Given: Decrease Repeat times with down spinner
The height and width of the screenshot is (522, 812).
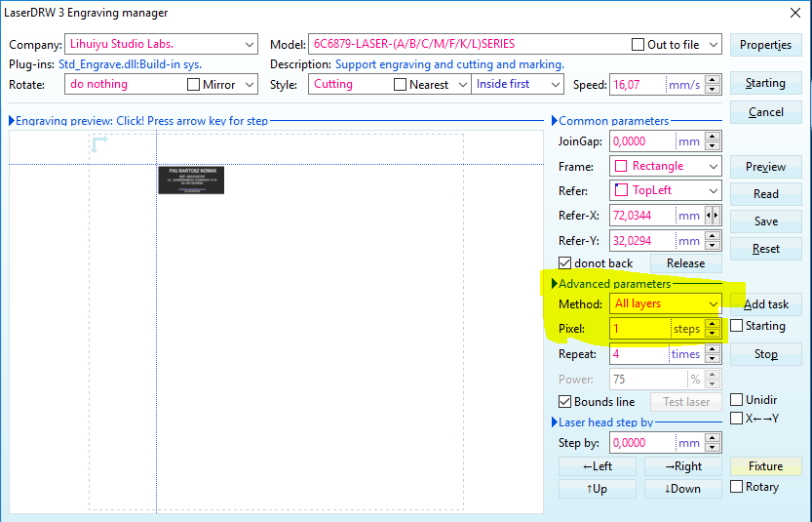Looking at the screenshot, I should (x=713, y=359).
